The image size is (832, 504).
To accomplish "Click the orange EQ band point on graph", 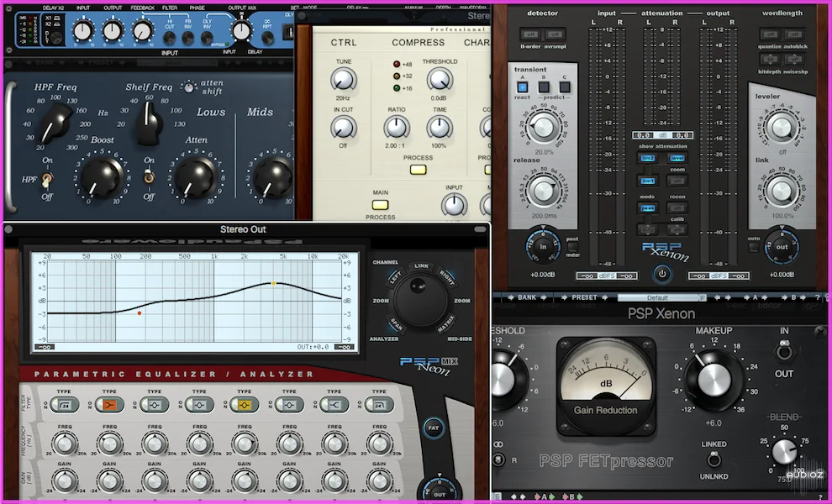I will coord(140,313).
